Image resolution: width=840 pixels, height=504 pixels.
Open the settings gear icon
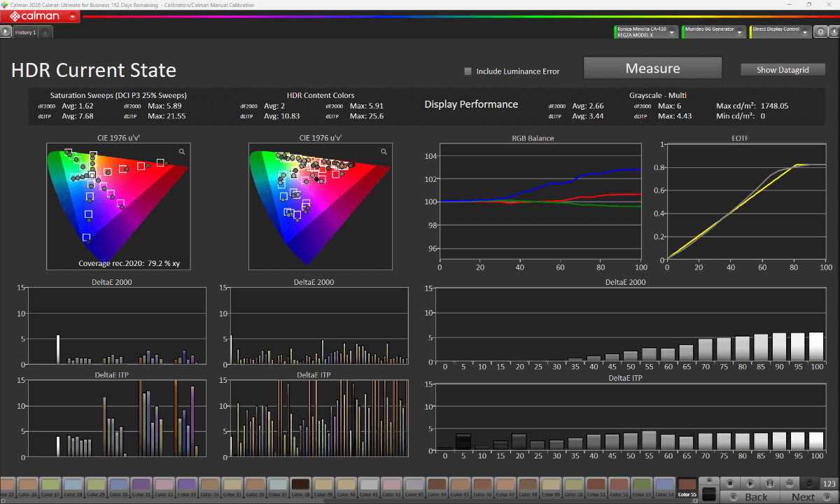click(820, 31)
